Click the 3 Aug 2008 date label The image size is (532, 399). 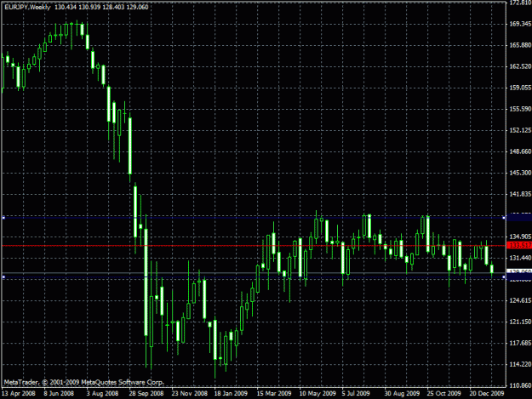(102, 394)
